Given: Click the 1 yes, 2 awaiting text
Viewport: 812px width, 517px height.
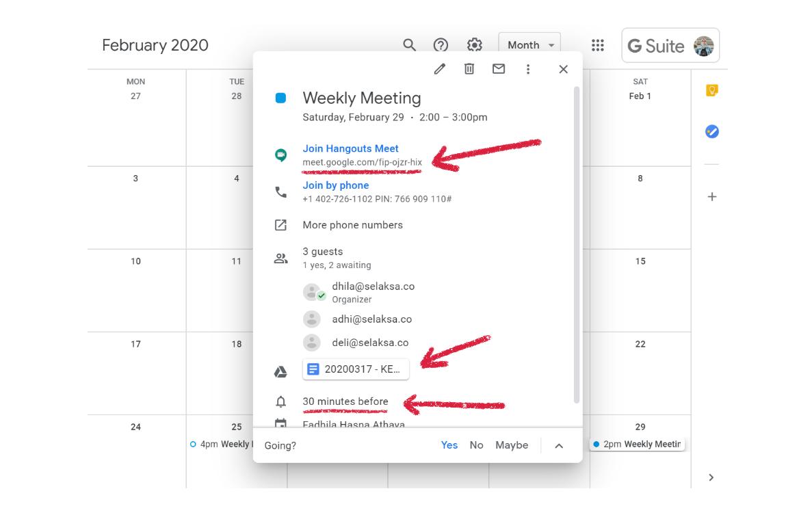Looking at the screenshot, I should tap(337, 265).
